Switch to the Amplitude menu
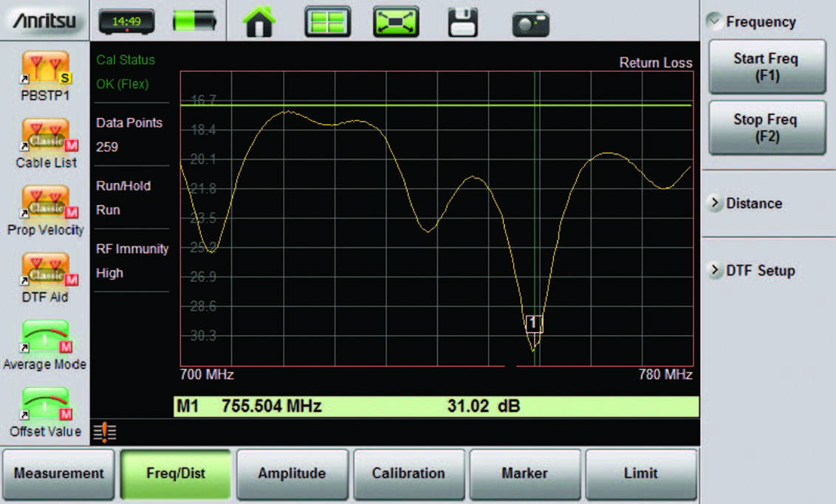Image resolution: width=836 pixels, height=504 pixels. pyautogui.click(x=292, y=474)
